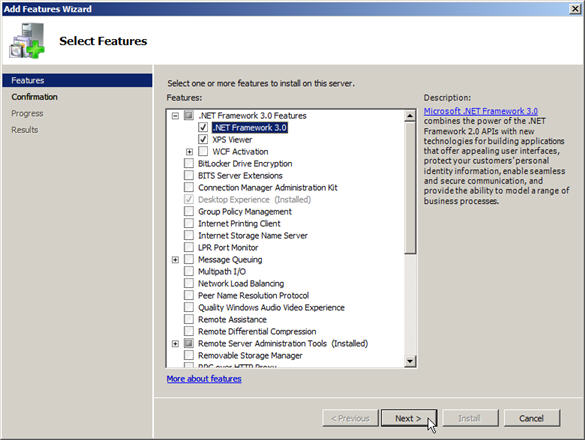Collapse the .NET Framework 3.0 Features node
Image resolution: width=585 pixels, height=440 pixels.
(x=175, y=116)
